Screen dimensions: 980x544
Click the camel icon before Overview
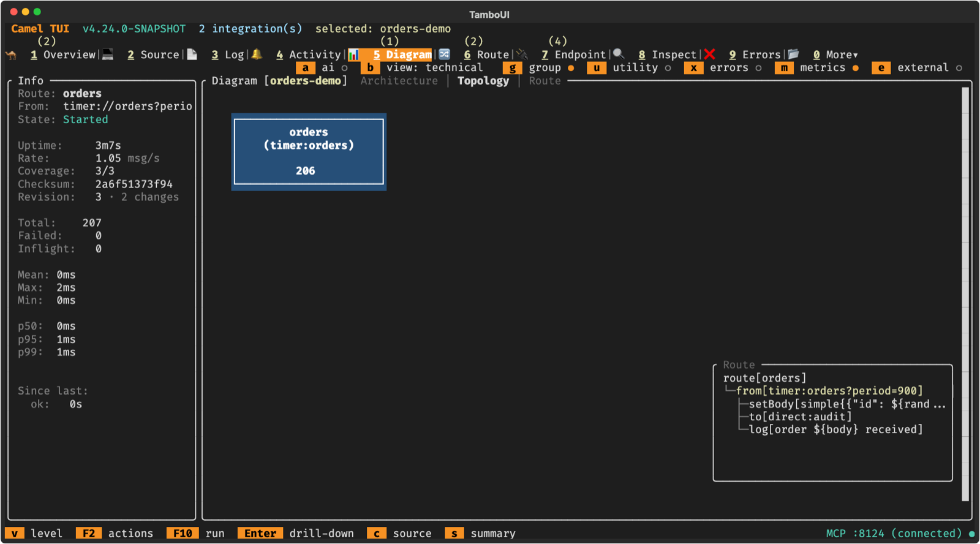(11, 55)
